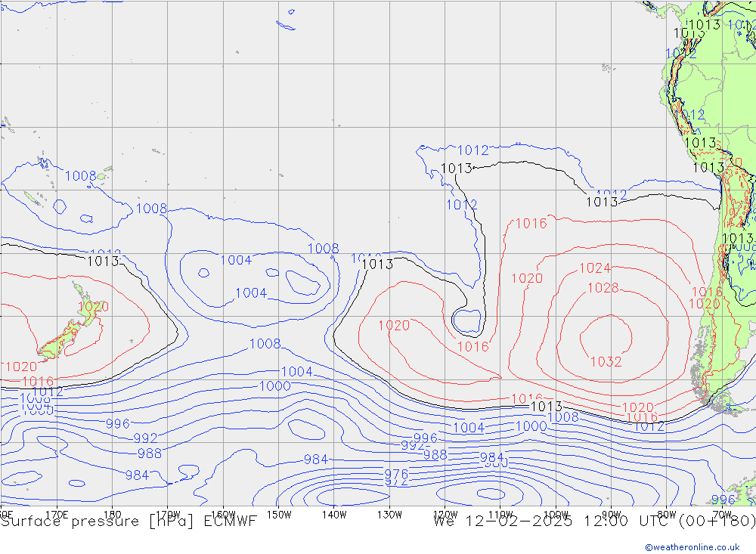Click the 110W longitude label
Image resolution: width=756 pixels, height=554 pixels.
click(500, 515)
